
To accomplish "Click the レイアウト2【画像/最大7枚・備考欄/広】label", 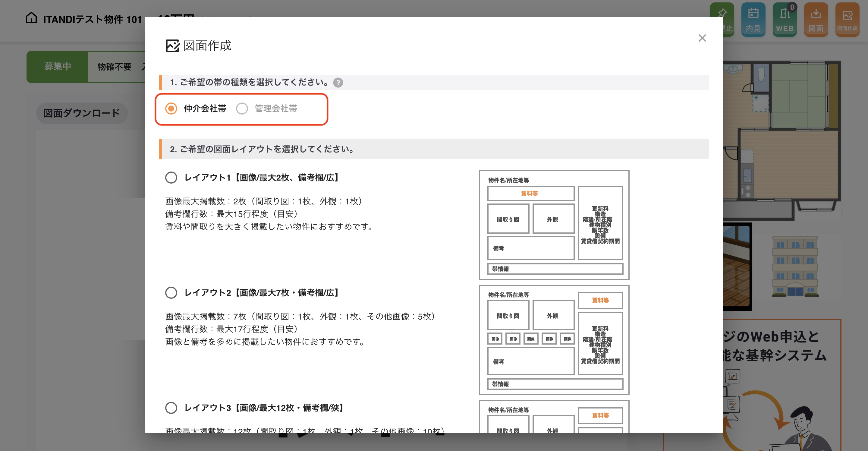I will click(x=262, y=293).
